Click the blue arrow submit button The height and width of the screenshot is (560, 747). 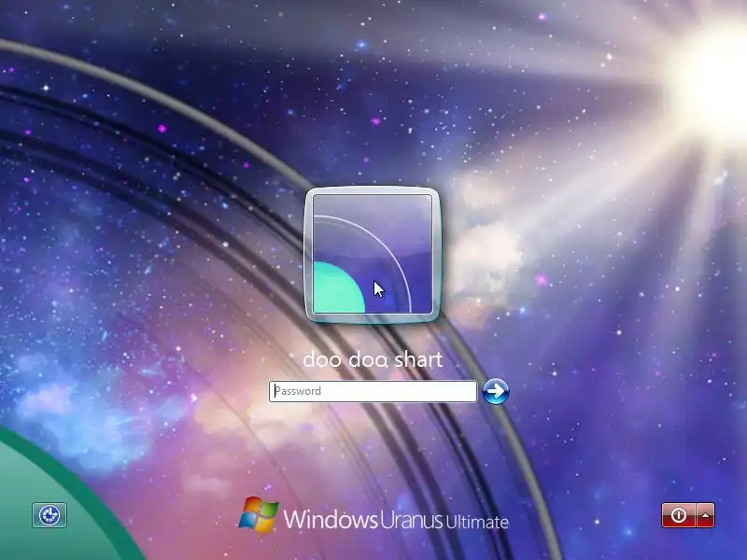pyautogui.click(x=496, y=391)
